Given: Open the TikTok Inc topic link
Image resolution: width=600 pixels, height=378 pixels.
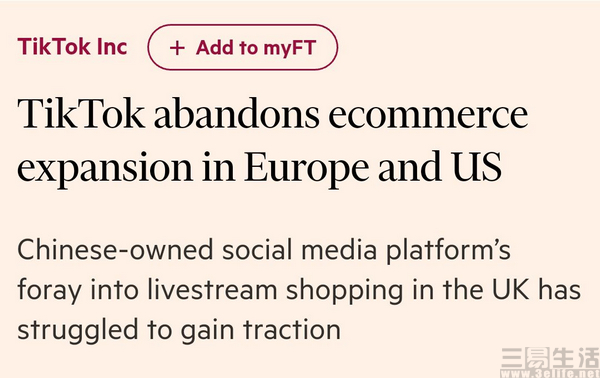Looking at the screenshot, I should point(72,46).
